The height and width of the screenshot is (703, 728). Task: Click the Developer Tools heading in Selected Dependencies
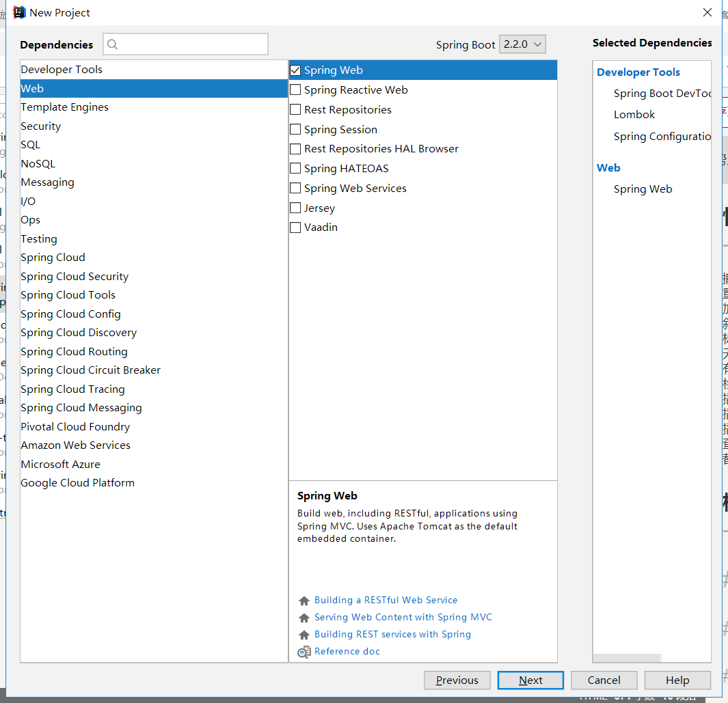click(x=638, y=72)
